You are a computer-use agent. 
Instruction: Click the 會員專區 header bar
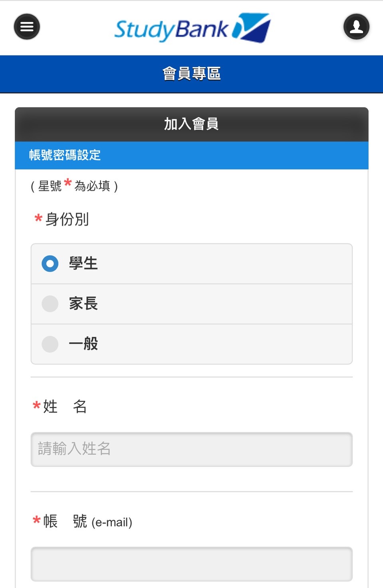click(x=192, y=74)
